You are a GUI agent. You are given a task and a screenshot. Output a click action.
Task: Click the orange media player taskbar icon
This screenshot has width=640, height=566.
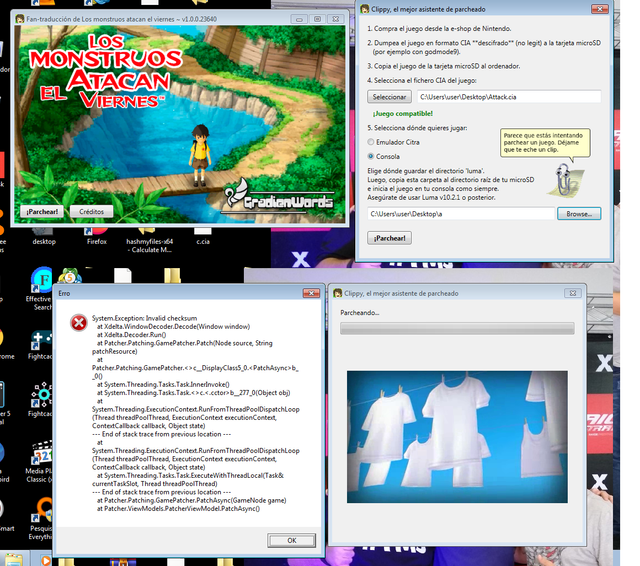(x=46, y=560)
